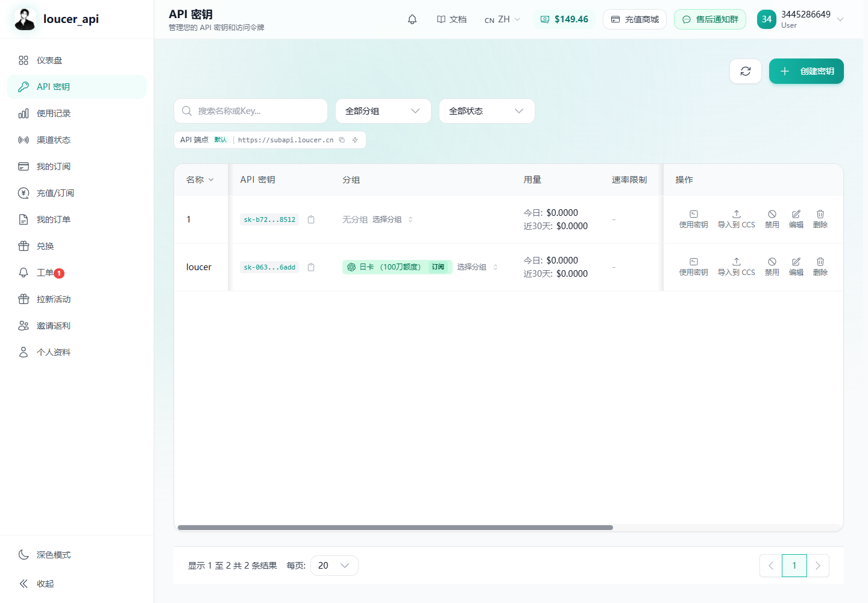Click the $149.46 balance badge
868x603 pixels.
(564, 19)
